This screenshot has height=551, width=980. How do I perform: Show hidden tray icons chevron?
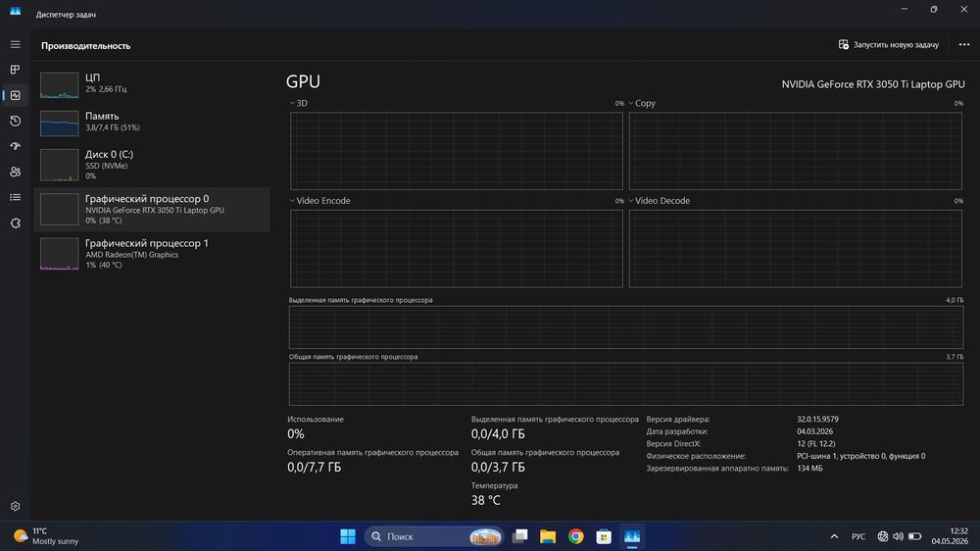[834, 536]
